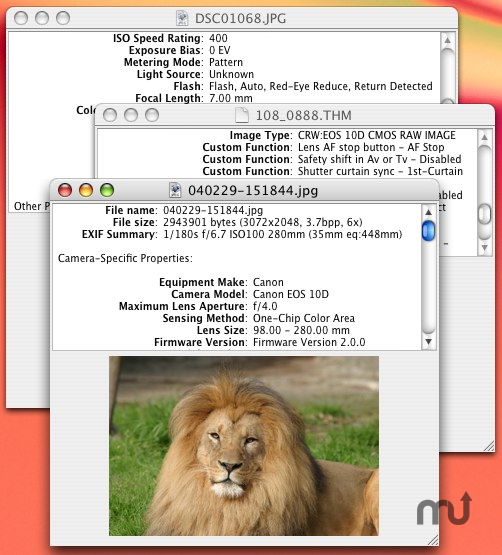Image resolution: width=502 pixels, height=555 pixels.
Task: Click the DSC01068.JPG window title text
Action: pos(240,18)
